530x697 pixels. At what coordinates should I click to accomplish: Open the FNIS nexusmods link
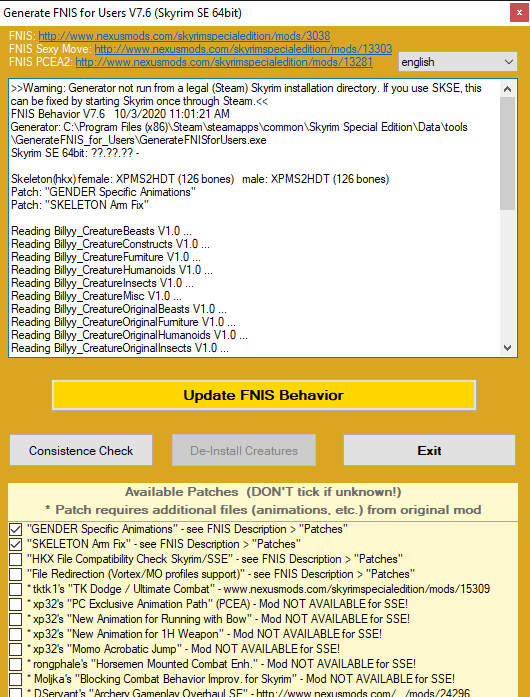pyautogui.click(x=184, y=36)
